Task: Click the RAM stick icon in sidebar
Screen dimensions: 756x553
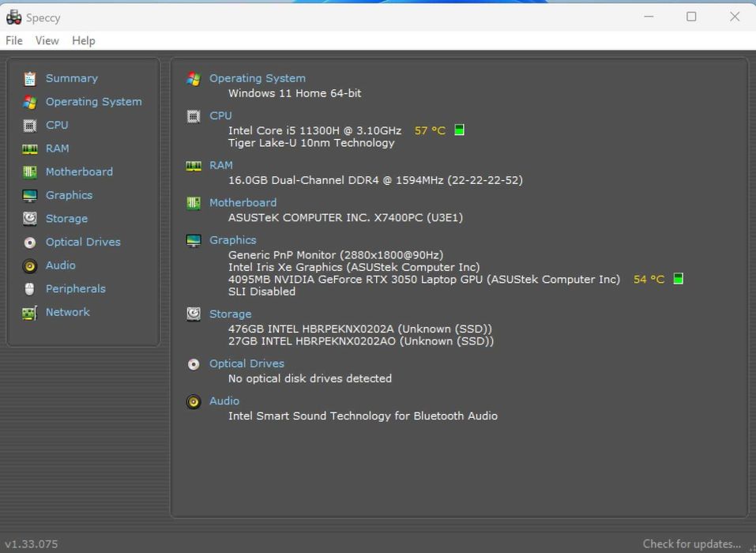Action: 29,149
